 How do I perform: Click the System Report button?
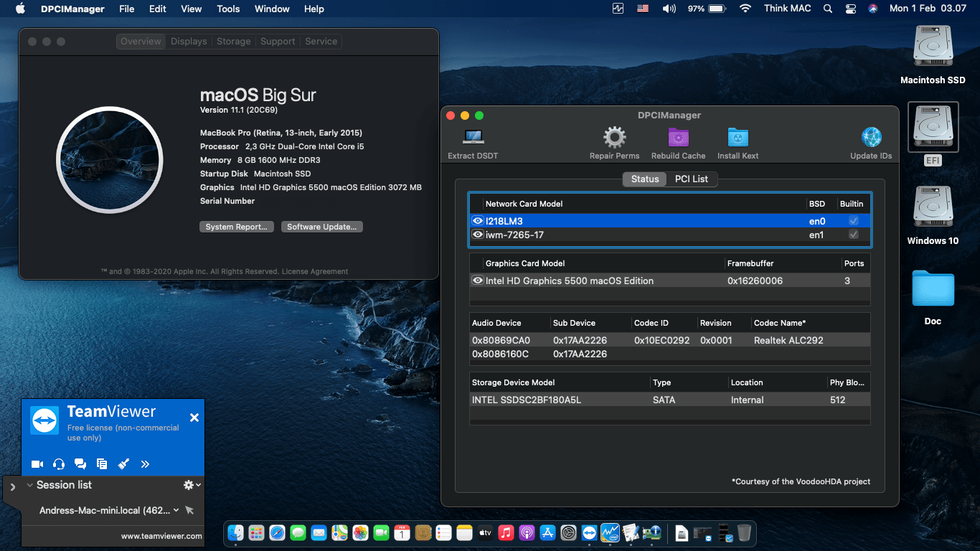236,227
